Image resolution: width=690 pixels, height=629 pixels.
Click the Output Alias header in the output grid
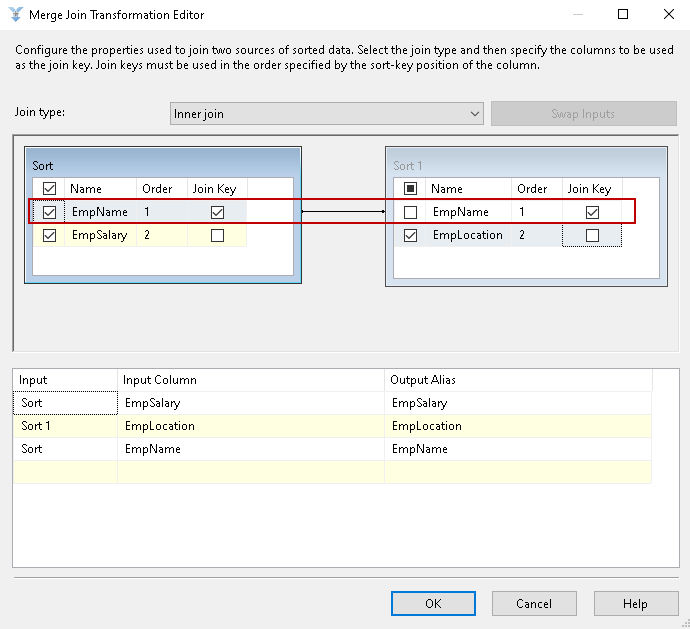[x=518, y=380]
